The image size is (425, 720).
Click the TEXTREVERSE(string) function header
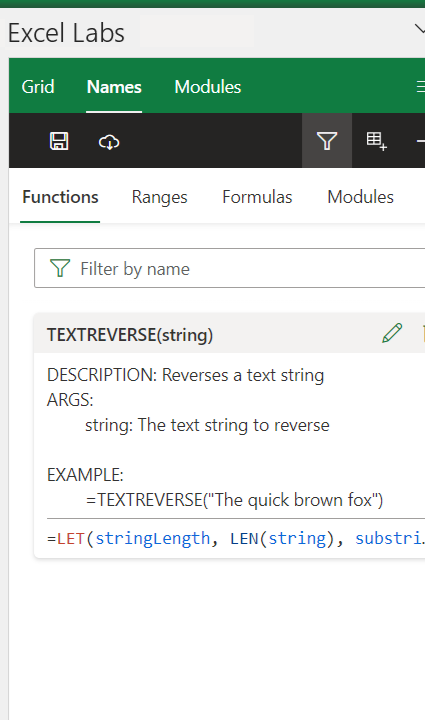[x=130, y=335]
